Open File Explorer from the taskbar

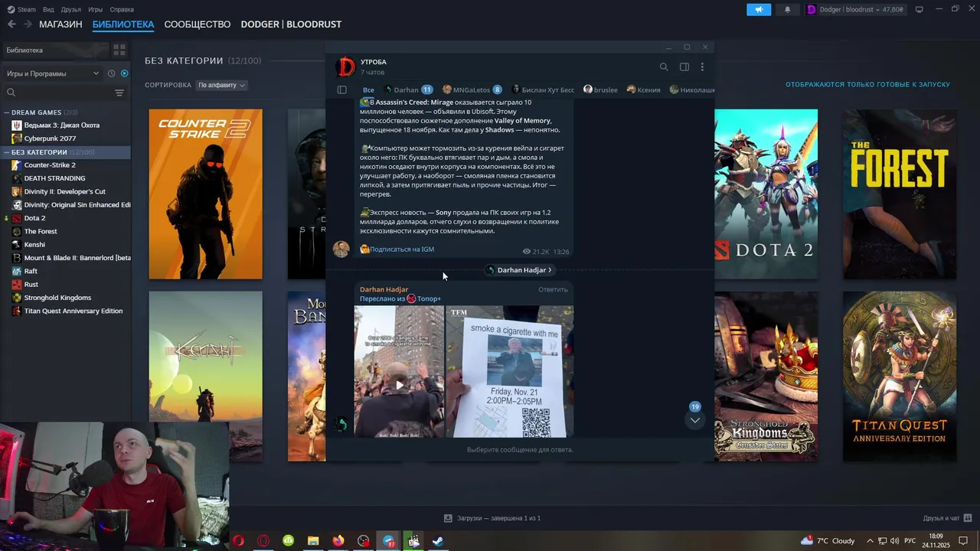point(313,541)
